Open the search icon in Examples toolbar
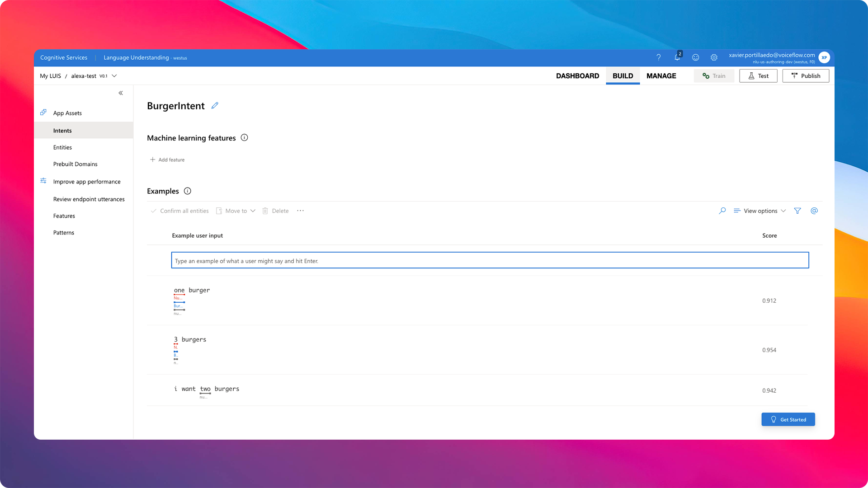 (722, 211)
